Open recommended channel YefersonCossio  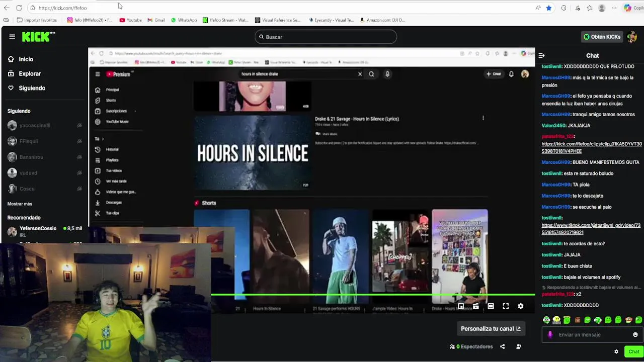pos(44,231)
